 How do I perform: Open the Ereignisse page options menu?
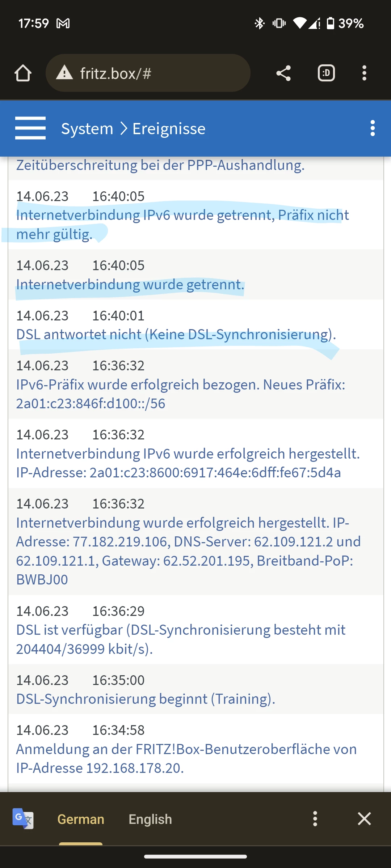373,128
